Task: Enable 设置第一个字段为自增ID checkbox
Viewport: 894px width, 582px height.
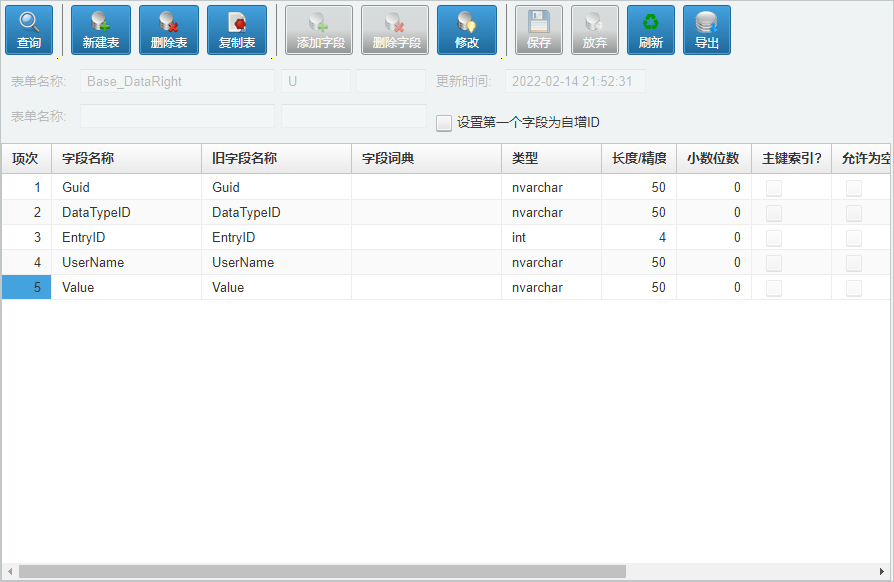Action: (x=444, y=123)
